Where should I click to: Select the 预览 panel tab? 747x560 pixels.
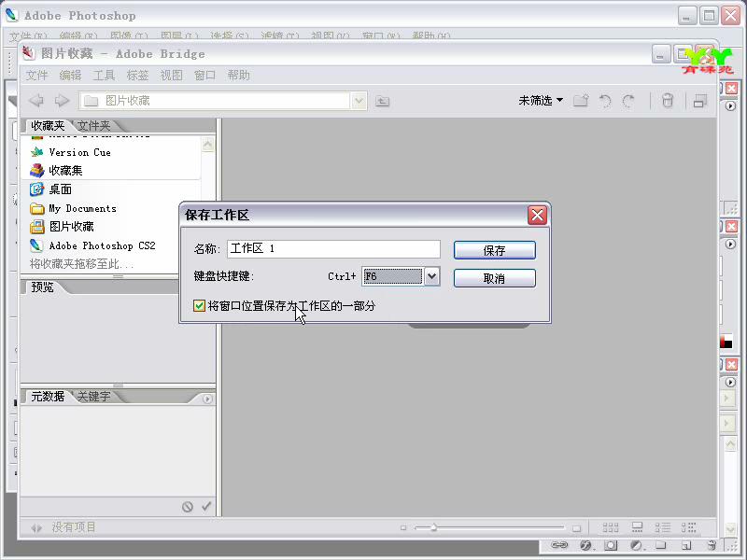click(x=42, y=287)
